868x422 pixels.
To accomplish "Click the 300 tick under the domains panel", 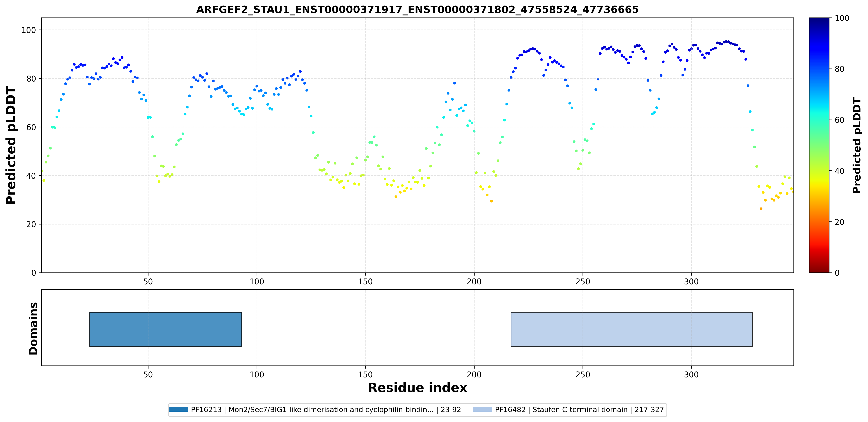I will (692, 374).
